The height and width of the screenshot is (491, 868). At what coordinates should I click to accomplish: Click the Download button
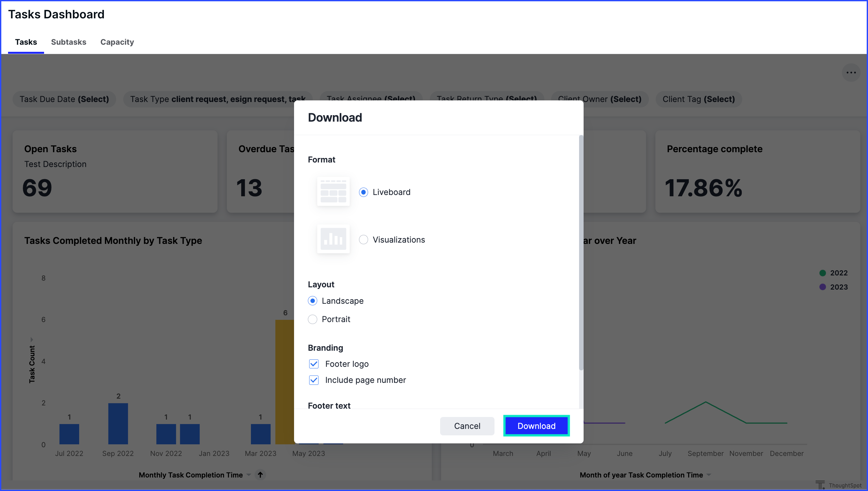click(x=536, y=426)
